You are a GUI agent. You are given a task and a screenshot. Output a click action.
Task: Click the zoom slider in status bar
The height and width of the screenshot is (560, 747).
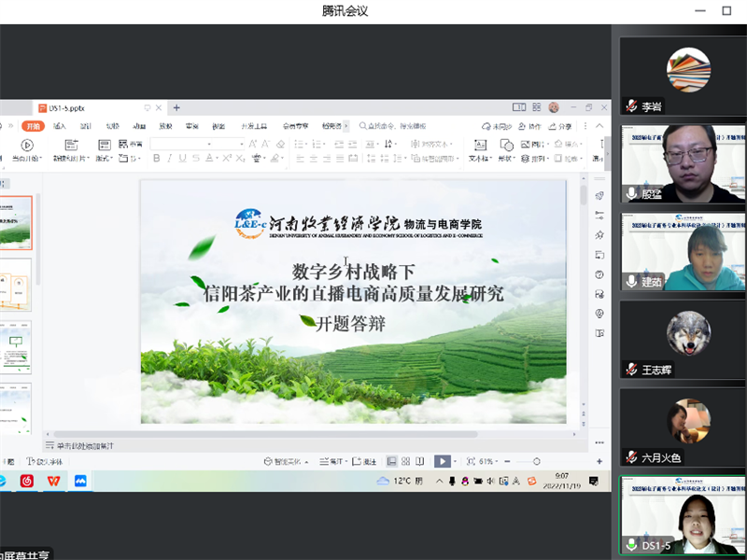[536, 461]
